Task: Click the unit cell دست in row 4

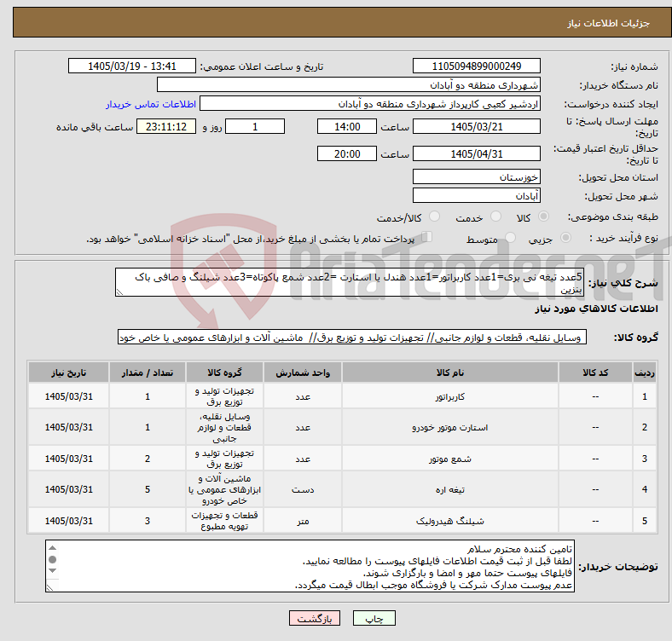Action: click(x=303, y=489)
